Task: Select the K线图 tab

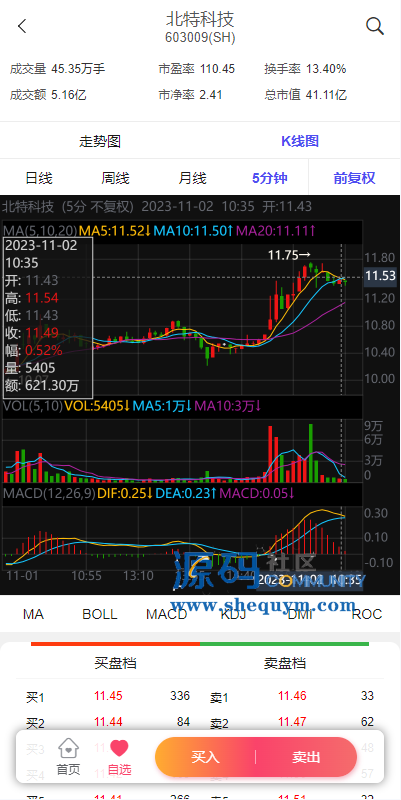Action: [x=300, y=141]
